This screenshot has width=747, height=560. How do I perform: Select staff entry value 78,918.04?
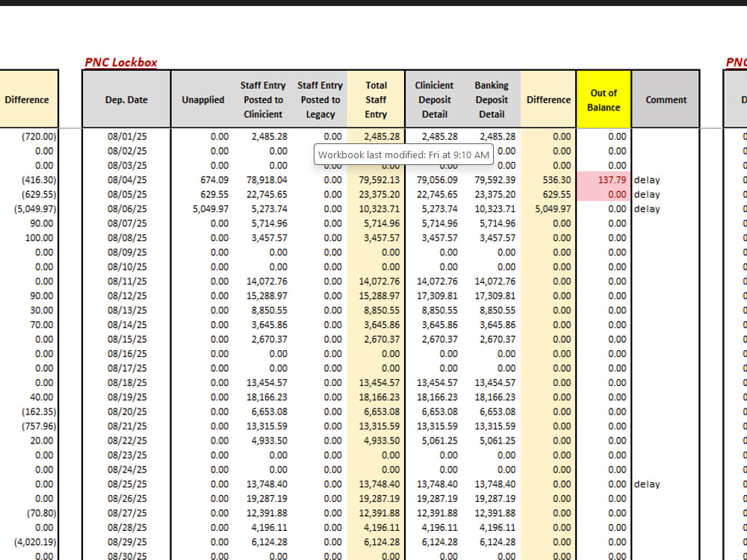(267, 180)
